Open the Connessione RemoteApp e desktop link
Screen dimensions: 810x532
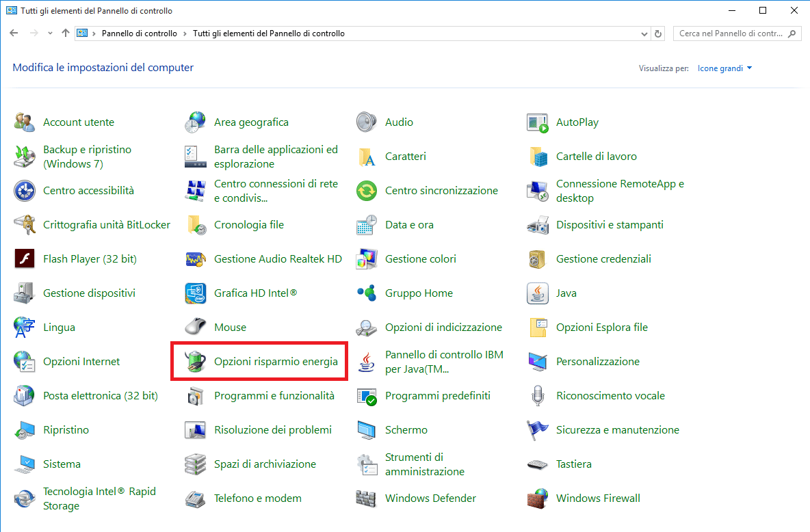coord(620,191)
